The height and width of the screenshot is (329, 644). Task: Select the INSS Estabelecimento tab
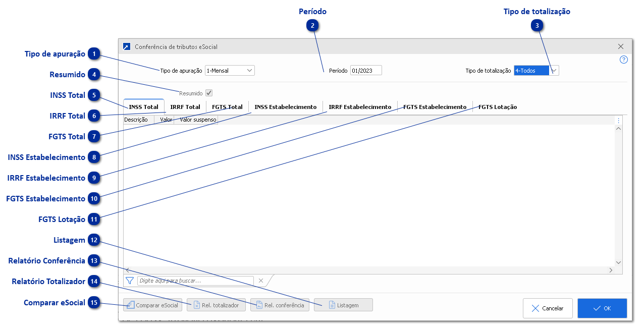tap(286, 107)
